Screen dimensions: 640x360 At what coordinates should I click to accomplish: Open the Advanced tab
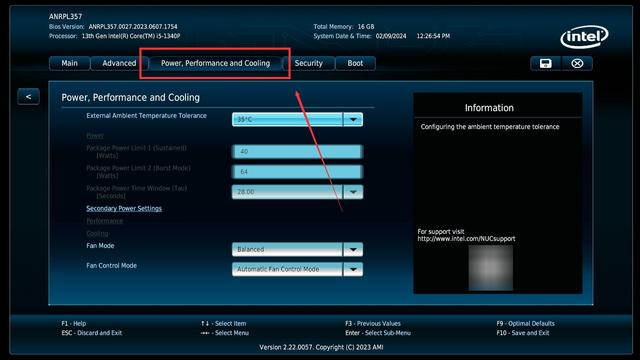pos(119,63)
